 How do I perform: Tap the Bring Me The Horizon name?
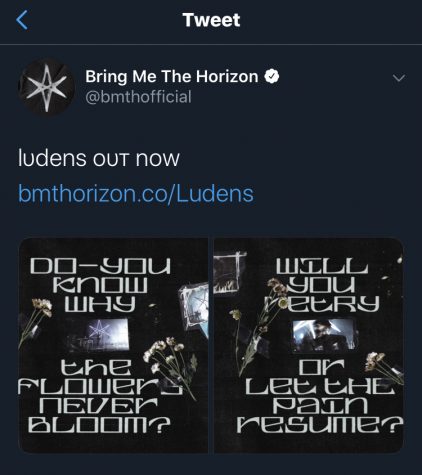coord(172,76)
